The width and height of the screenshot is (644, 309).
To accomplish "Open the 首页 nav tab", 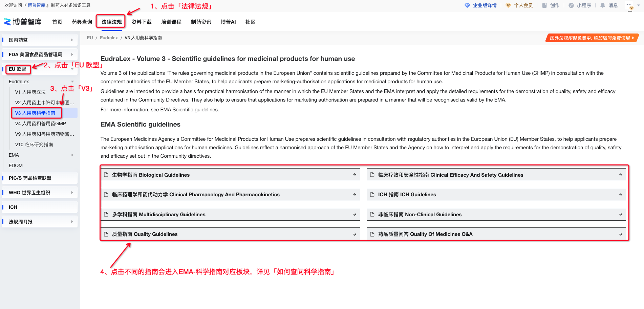I will pos(57,22).
